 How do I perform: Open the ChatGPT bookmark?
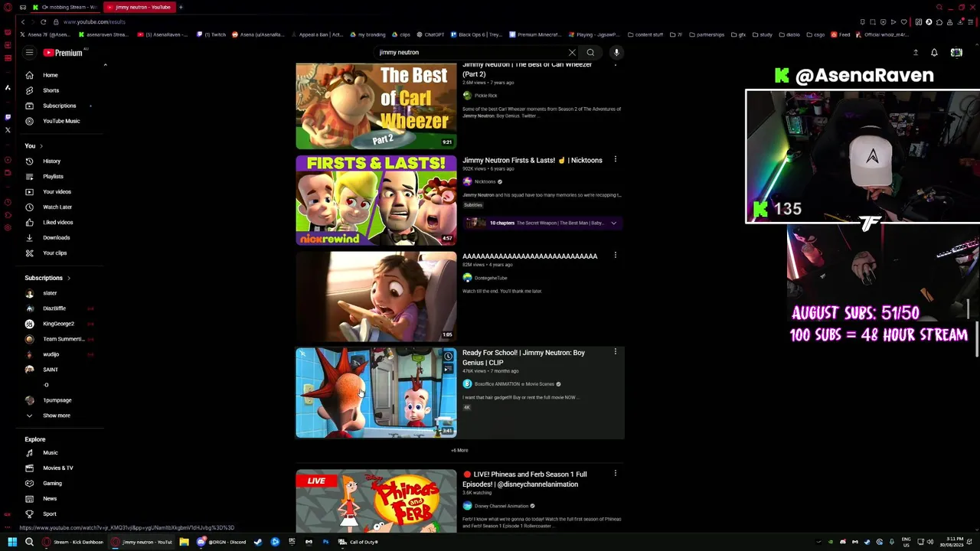click(430, 34)
